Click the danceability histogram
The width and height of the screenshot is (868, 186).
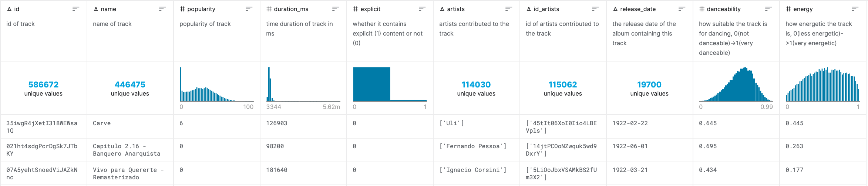click(736, 84)
